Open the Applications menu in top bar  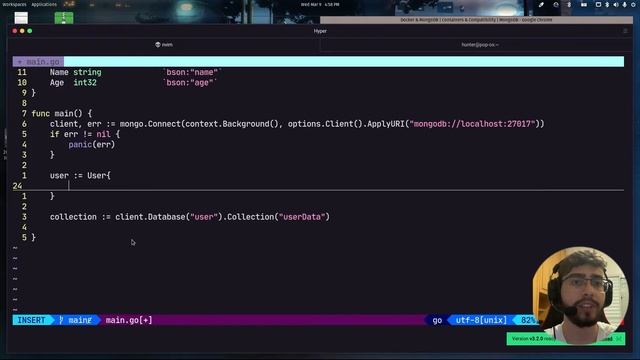44,4
